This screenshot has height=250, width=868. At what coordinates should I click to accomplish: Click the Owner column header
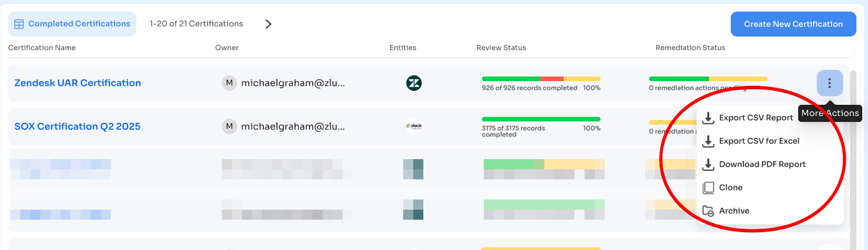(227, 48)
